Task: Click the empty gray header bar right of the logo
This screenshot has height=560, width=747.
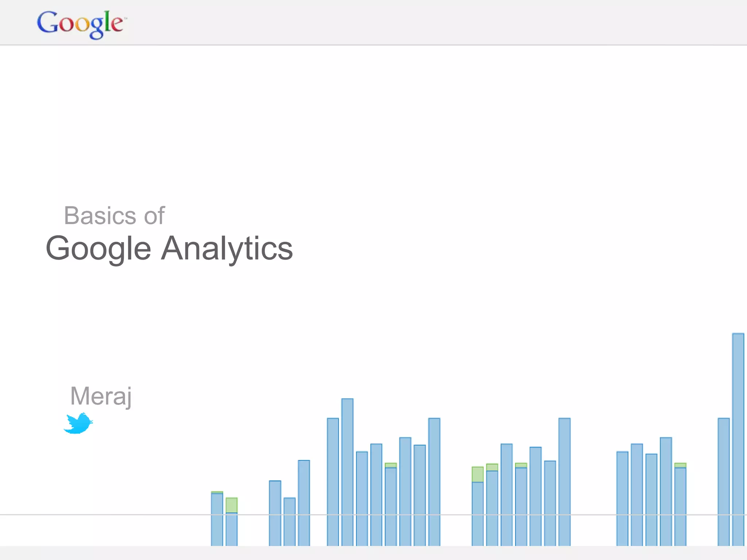Action: click(x=438, y=23)
